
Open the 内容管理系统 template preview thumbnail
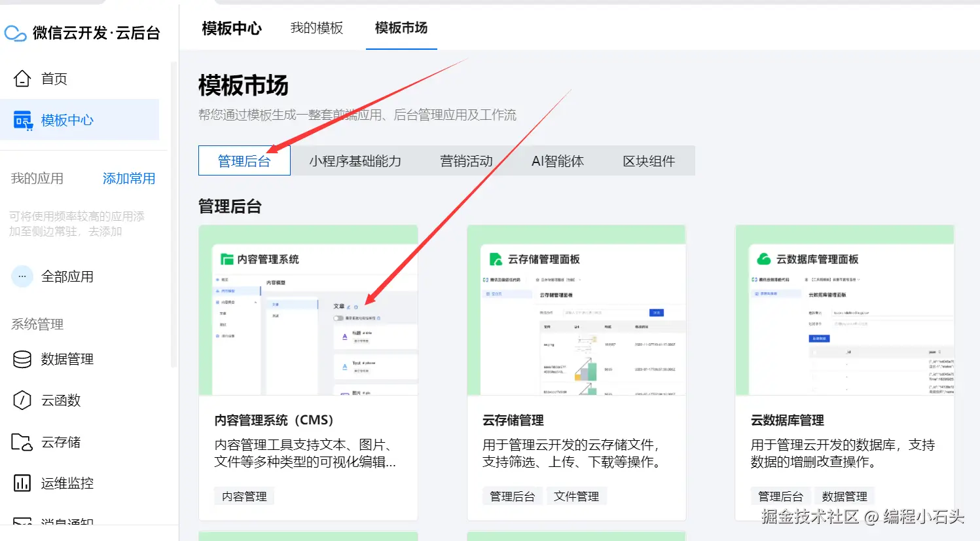coord(308,310)
